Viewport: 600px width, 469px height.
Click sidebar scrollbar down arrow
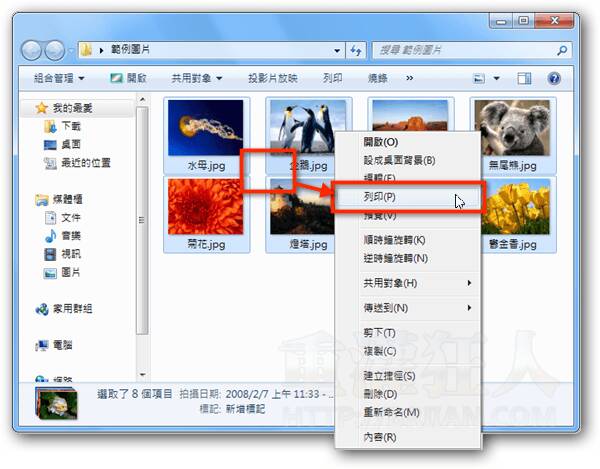pyautogui.click(x=142, y=375)
